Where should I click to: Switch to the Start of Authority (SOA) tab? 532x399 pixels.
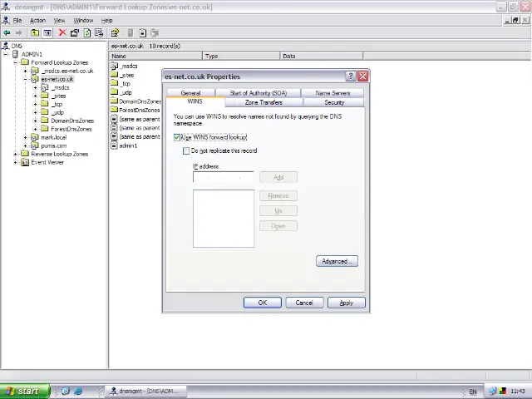[259, 92]
